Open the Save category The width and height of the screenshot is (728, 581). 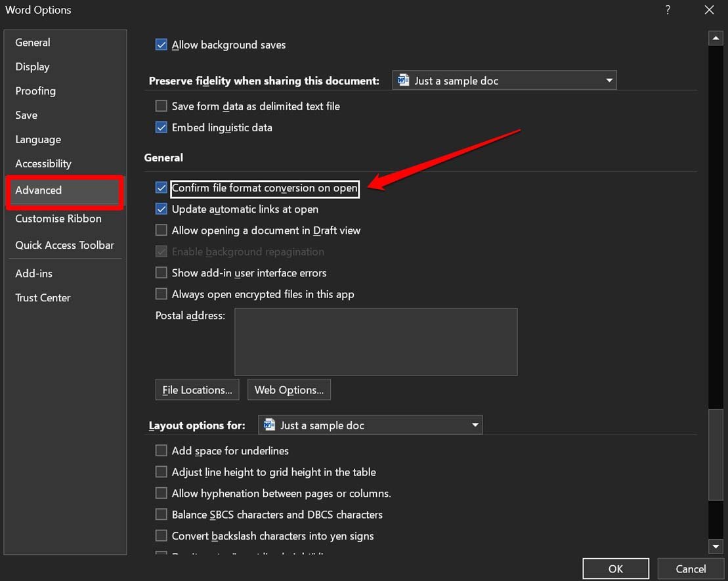tap(65, 115)
